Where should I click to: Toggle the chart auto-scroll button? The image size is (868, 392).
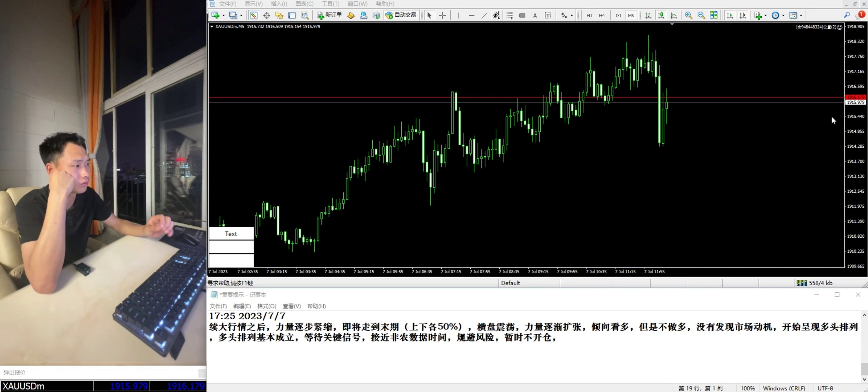click(730, 15)
